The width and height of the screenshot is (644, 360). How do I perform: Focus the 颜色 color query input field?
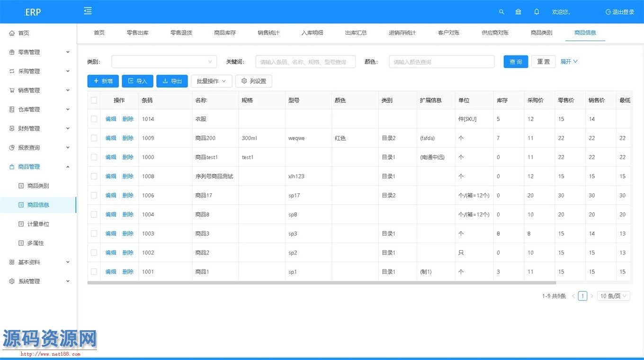pos(442,62)
